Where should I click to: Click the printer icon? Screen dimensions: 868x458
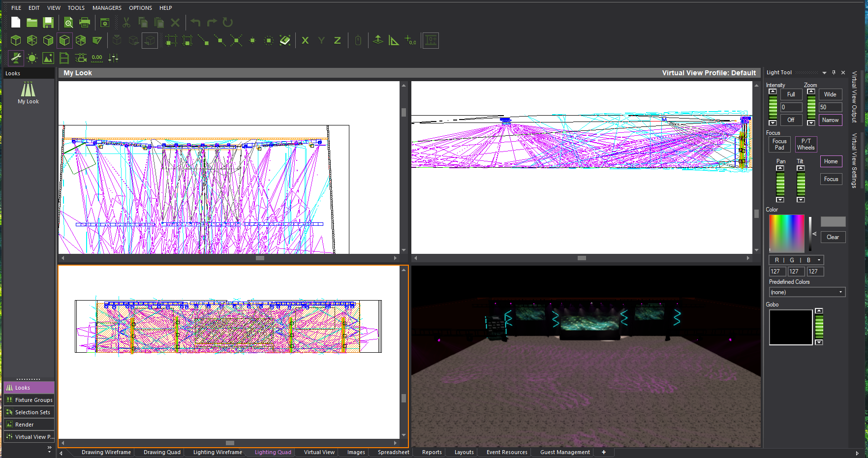[85, 23]
